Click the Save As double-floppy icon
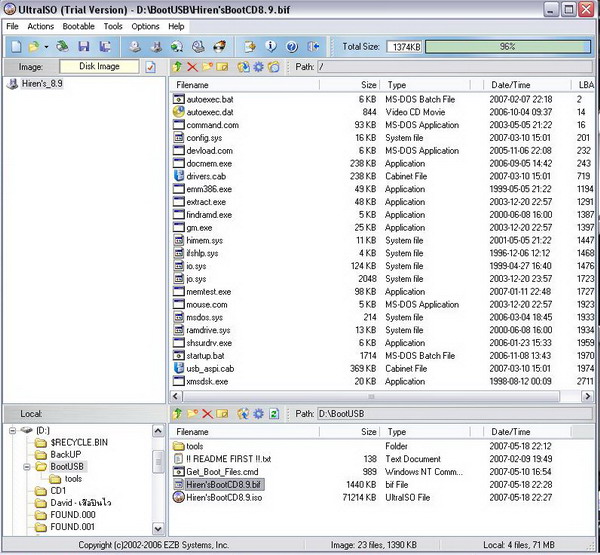This screenshot has width=600, height=555. pos(105,47)
